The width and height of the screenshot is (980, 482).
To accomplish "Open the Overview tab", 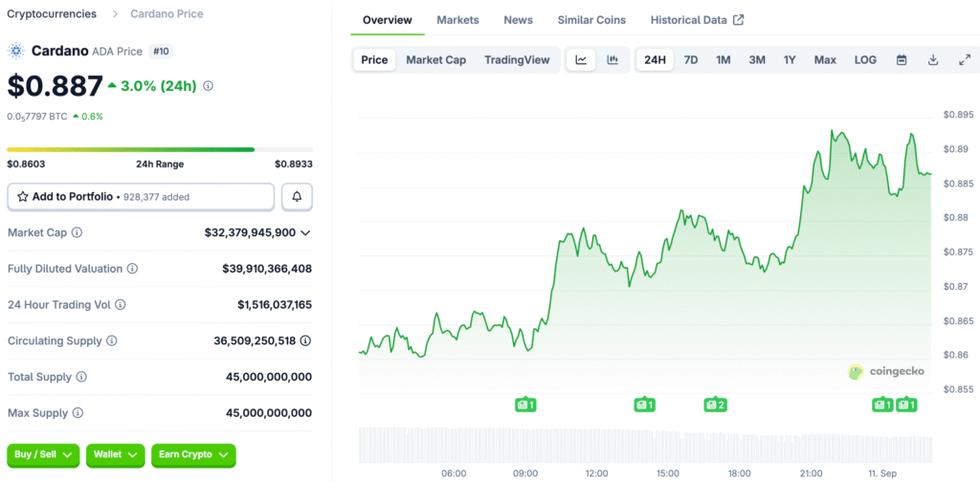I will 388,20.
